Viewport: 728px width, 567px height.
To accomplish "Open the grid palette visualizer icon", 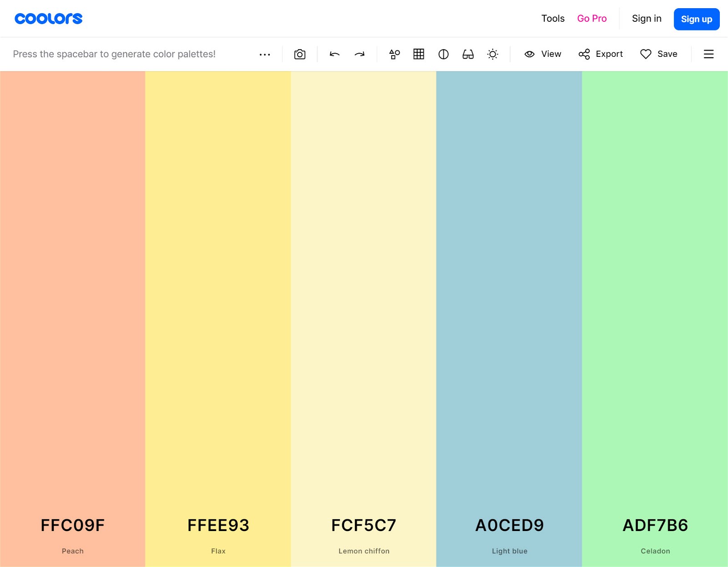I will 419,54.
